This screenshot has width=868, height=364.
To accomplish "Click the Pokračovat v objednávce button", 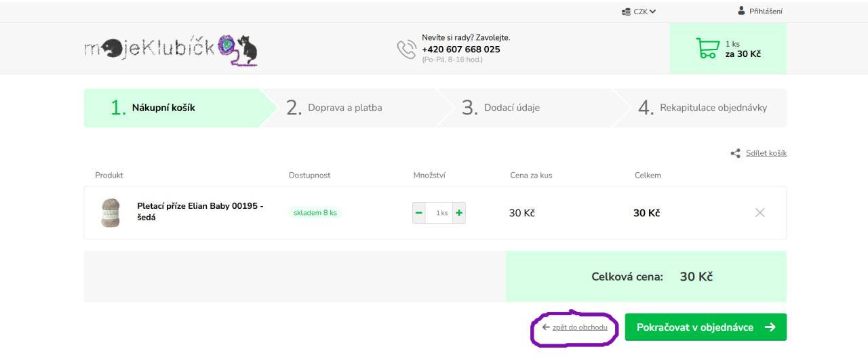I will [x=705, y=327].
